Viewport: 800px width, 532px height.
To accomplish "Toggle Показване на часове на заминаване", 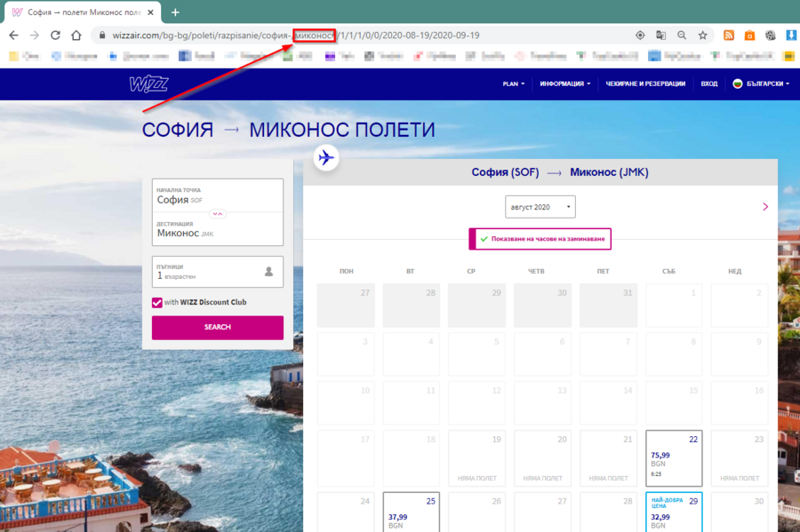I will coord(540,239).
